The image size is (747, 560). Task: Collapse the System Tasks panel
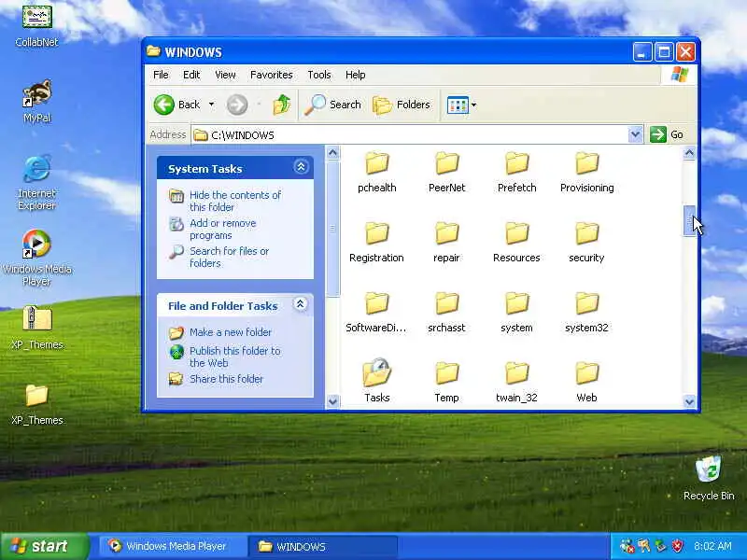[301, 167]
